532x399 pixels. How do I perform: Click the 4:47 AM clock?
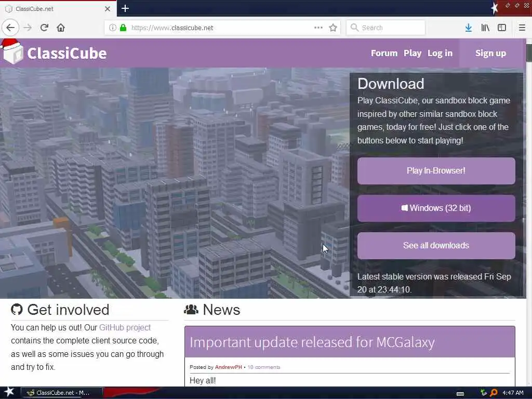[513, 393]
